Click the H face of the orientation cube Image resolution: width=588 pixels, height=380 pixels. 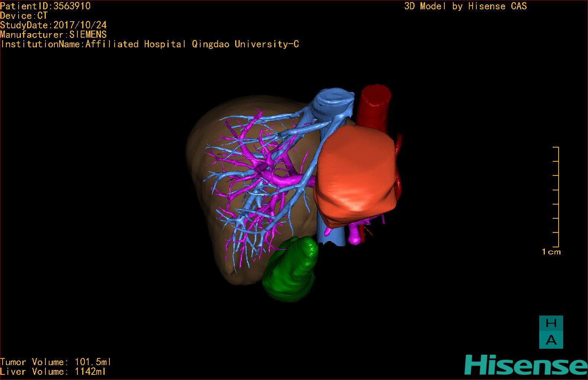coord(551,323)
